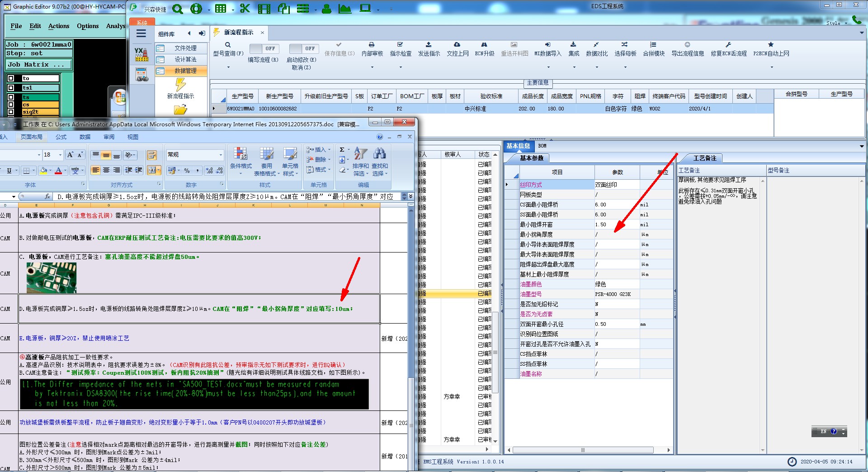Click Job Matrix button in Graphic Editor
This screenshot has width=868, height=472.
39,65
